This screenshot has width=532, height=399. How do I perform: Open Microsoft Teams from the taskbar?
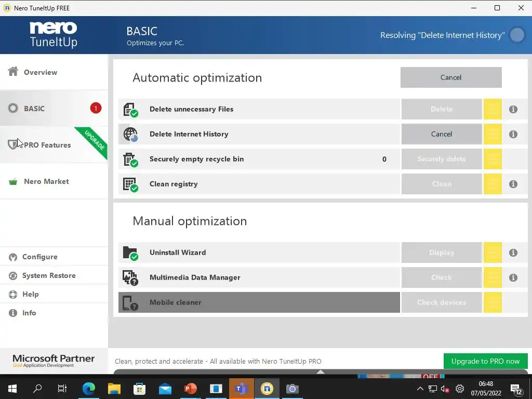[241, 389]
